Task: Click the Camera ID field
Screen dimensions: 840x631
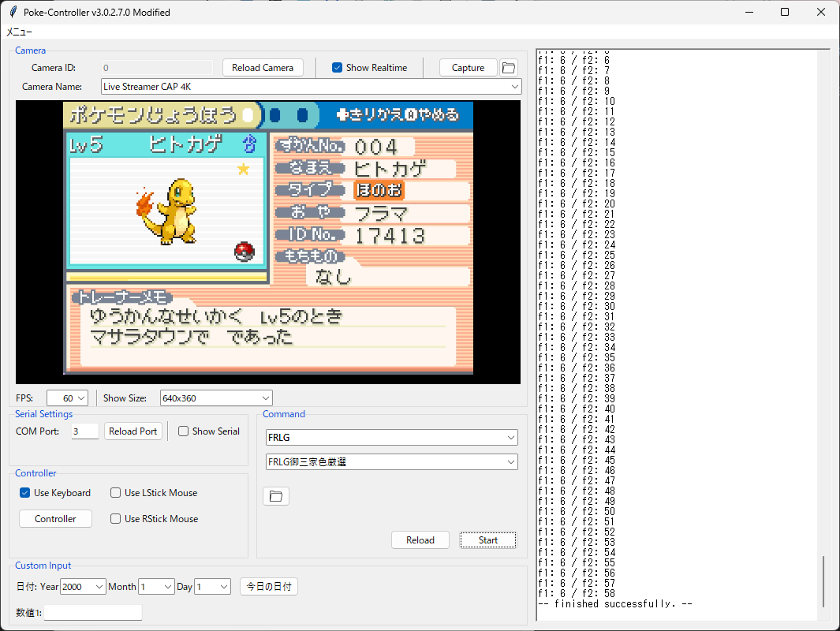Action: tap(157, 68)
